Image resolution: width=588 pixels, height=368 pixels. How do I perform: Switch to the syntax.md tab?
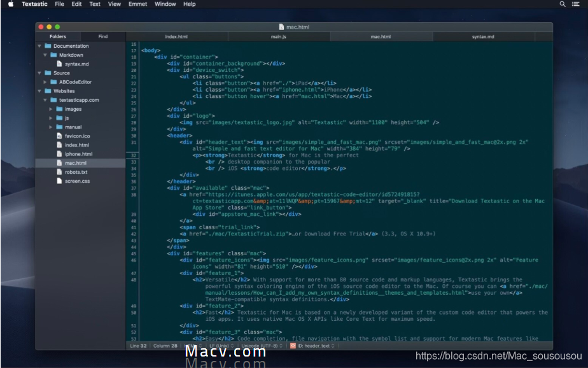tap(483, 37)
